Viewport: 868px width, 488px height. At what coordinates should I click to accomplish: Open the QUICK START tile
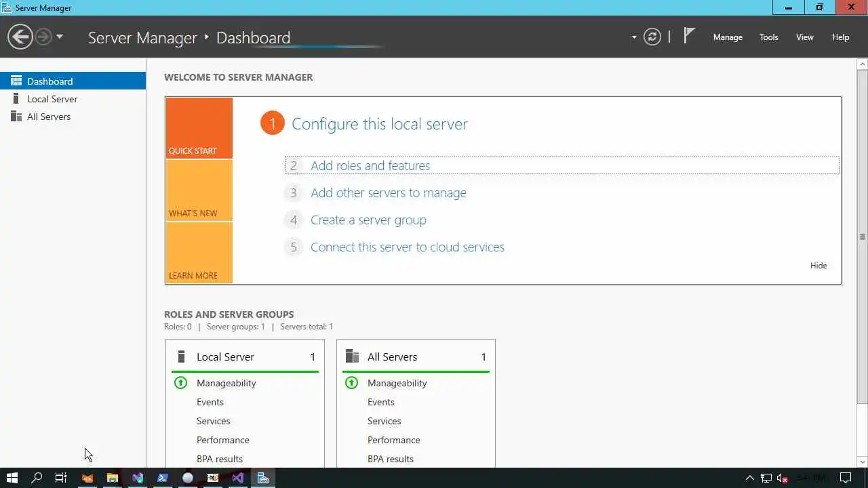pyautogui.click(x=199, y=128)
